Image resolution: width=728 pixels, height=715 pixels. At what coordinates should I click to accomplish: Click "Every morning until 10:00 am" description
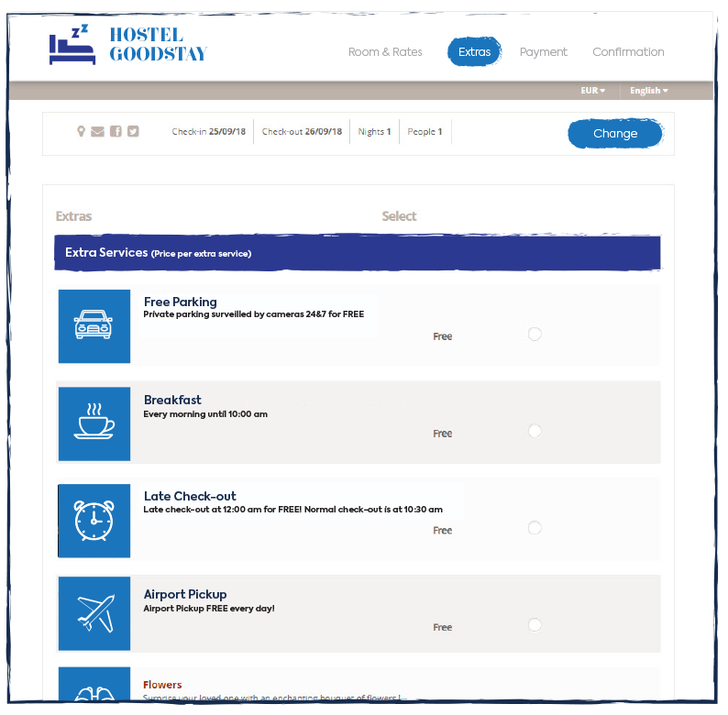click(x=205, y=414)
